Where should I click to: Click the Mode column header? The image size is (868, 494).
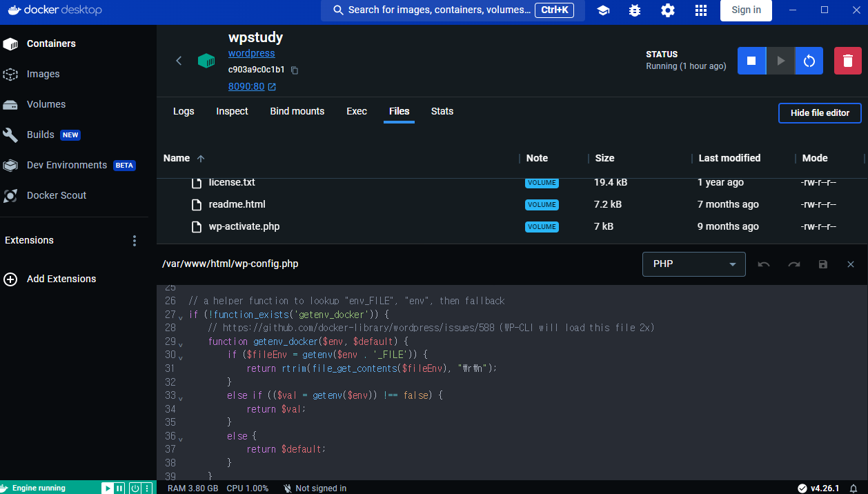(x=815, y=158)
